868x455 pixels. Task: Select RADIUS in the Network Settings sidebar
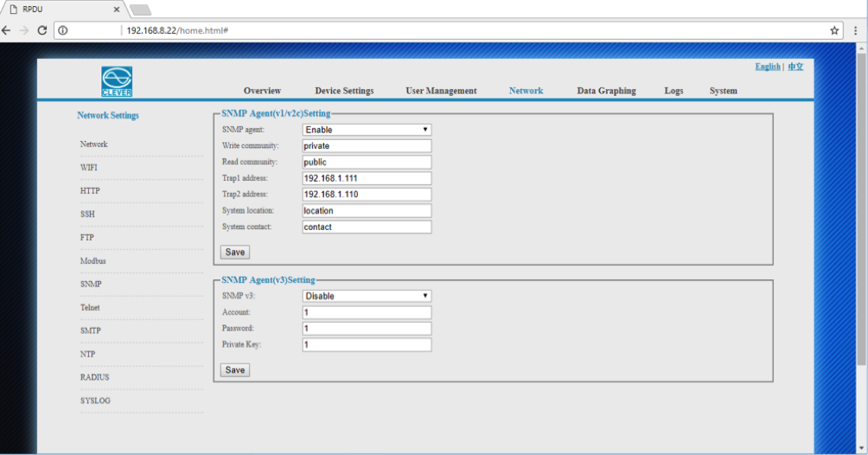pos(95,377)
